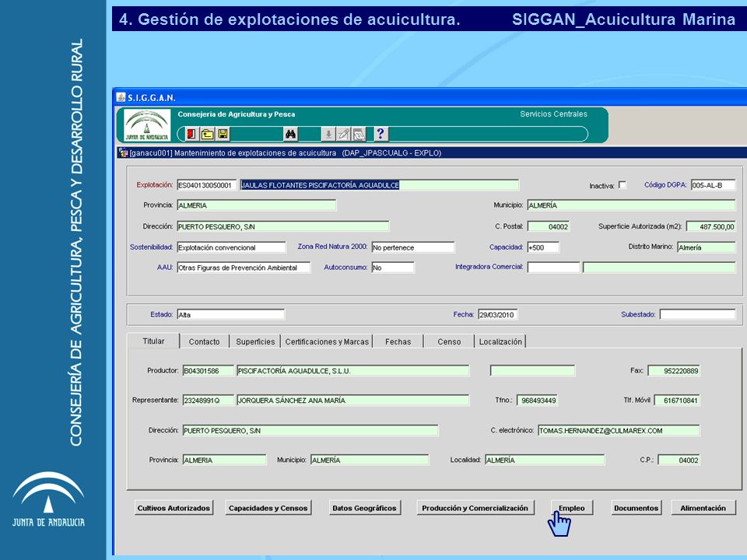Go to Certificaciones y Marcas tab
747x560 pixels.
[x=327, y=341]
